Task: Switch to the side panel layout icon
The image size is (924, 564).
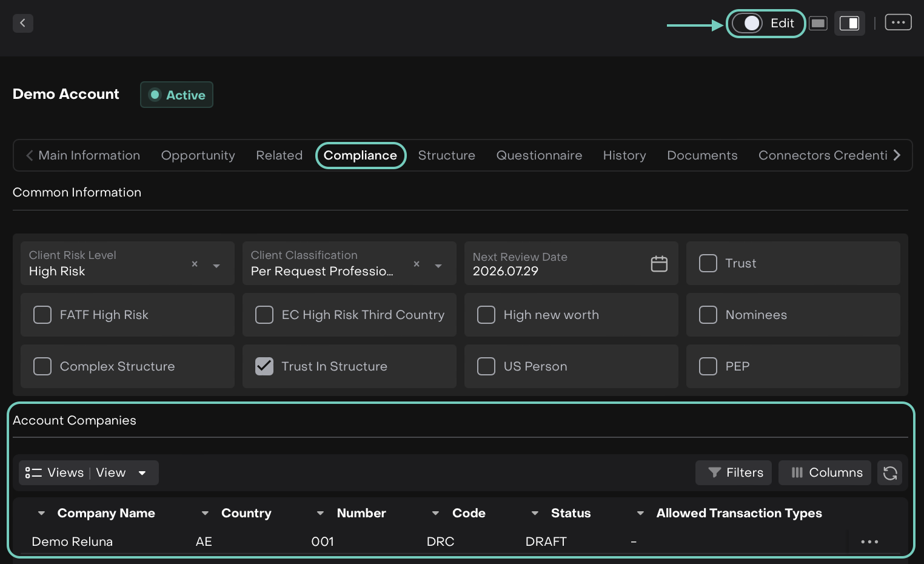Action: pos(849,24)
